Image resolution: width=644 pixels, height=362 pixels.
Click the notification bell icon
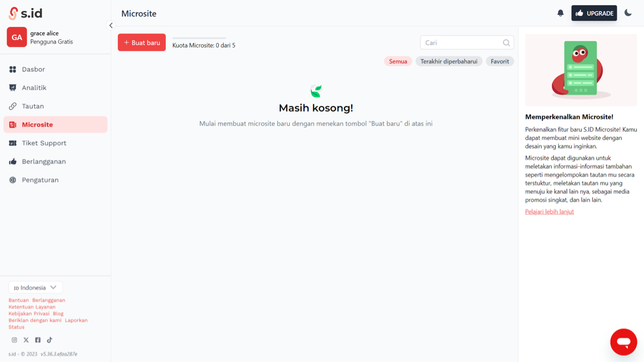coord(561,13)
